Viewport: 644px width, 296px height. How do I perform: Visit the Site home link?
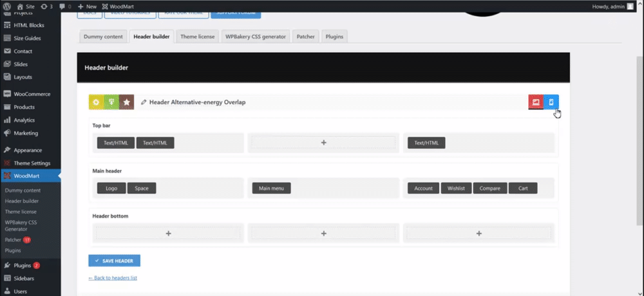[26, 6]
